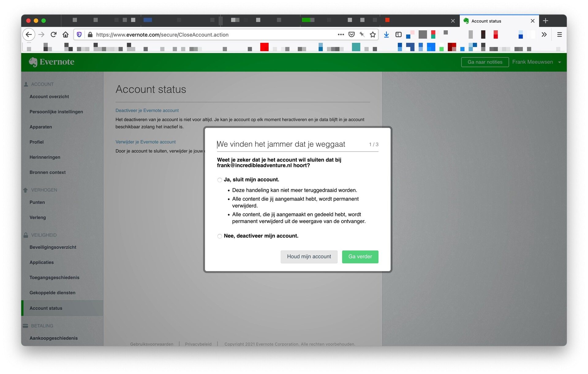Click the home page icon
The image size is (588, 374).
coord(66,34)
